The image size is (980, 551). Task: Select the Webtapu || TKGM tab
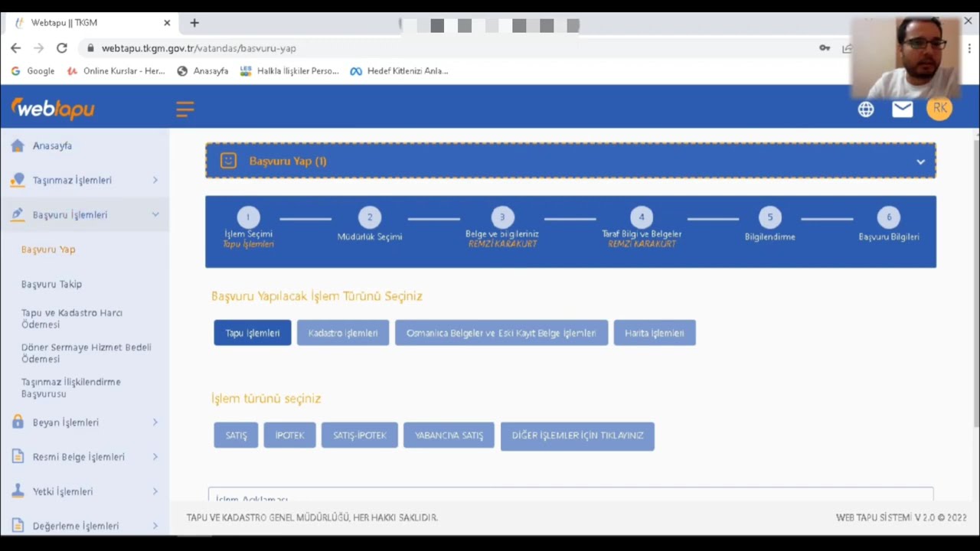coord(91,23)
